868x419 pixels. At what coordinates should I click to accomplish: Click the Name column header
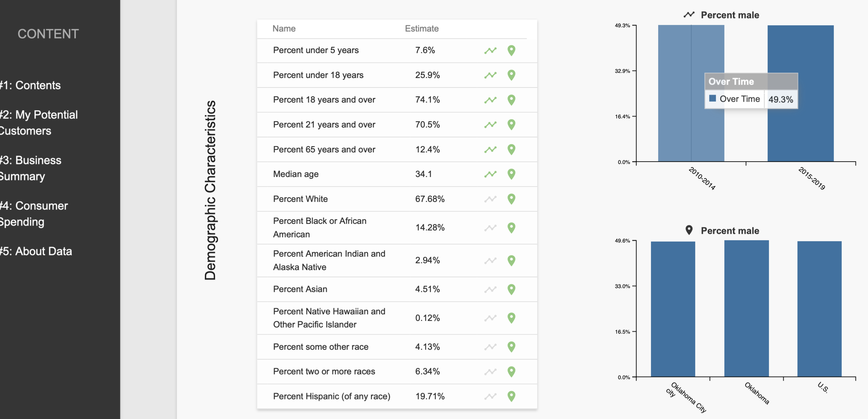[284, 29]
